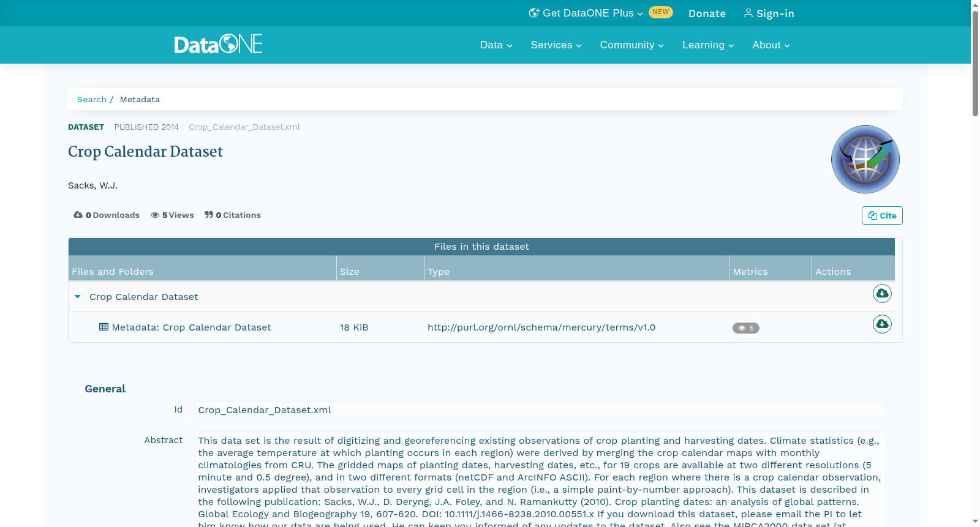Click the eye views badge showing 5
This screenshot has height=527, width=980.
click(746, 328)
